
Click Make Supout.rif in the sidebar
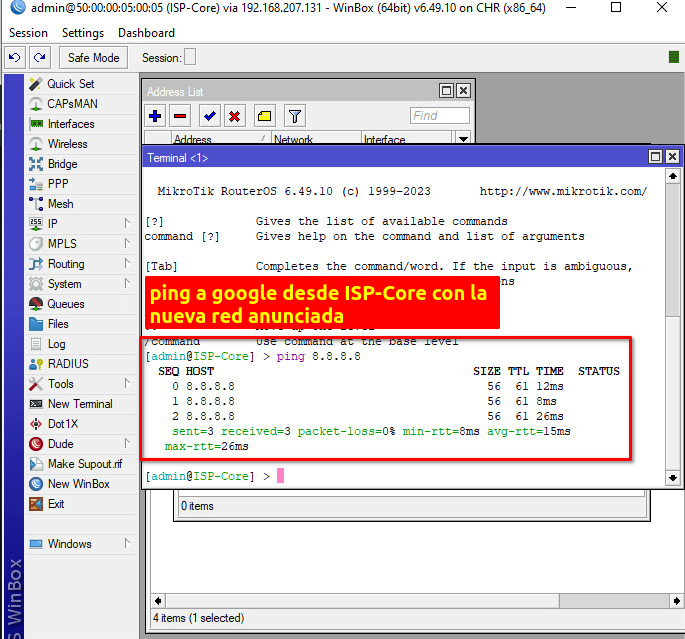pyautogui.click(x=84, y=464)
